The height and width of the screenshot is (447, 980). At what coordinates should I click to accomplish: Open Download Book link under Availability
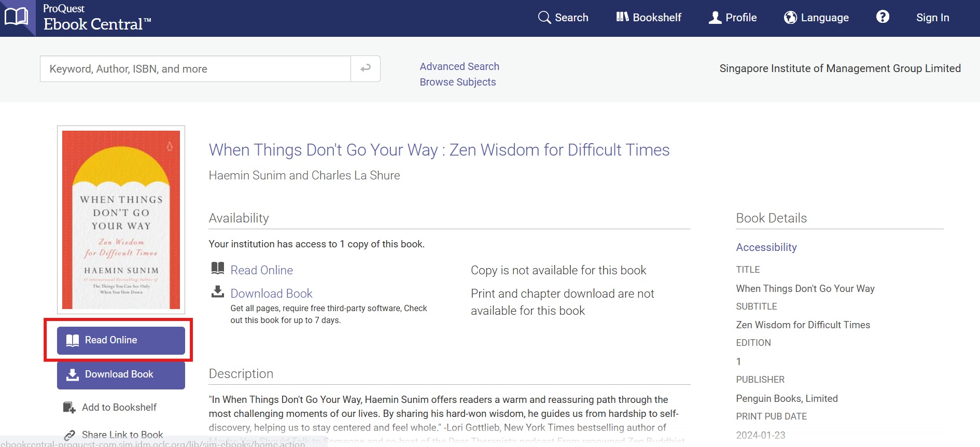click(272, 294)
